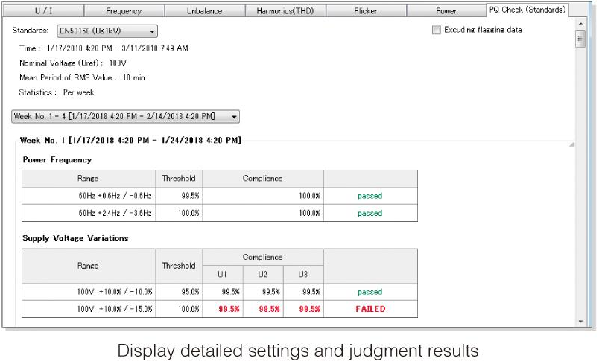Click the vertical scrollbar thumb
The image size is (599, 364).
(x=580, y=39)
